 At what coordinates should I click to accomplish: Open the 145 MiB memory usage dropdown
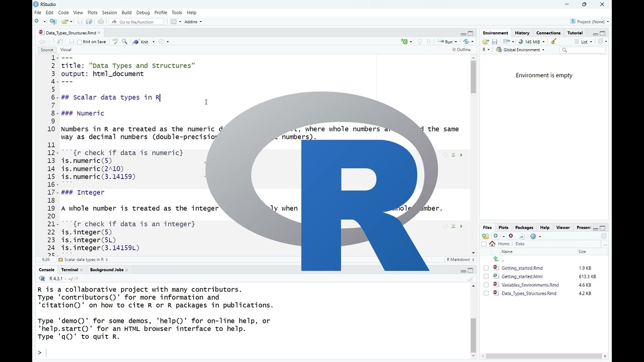click(532, 42)
